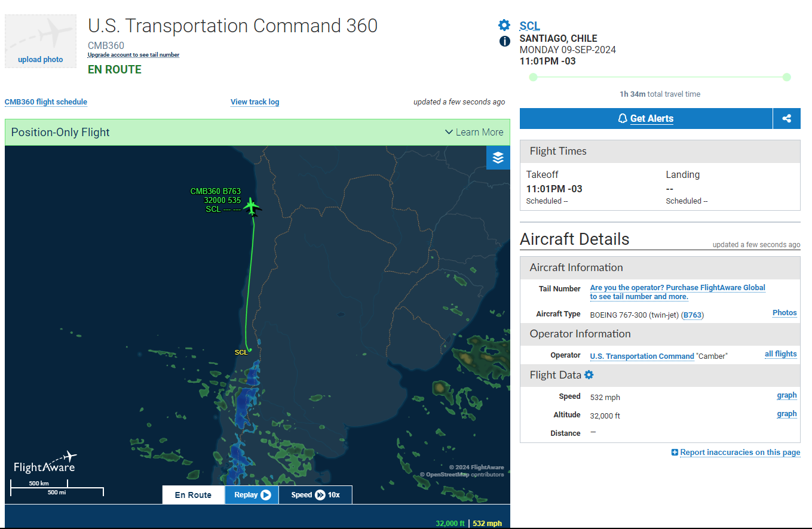Expand the Learn More chevron
The width and height of the screenshot is (812, 529).
449,132
